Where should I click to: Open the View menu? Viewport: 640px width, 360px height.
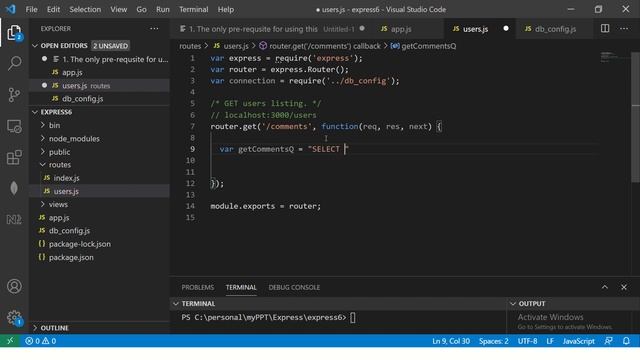click(118, 9)
